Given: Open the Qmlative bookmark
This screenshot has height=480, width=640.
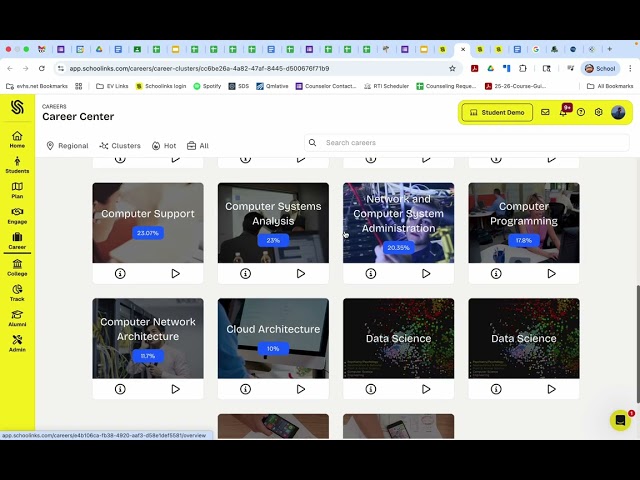Looking at the screenshot, I should [272, 86].
